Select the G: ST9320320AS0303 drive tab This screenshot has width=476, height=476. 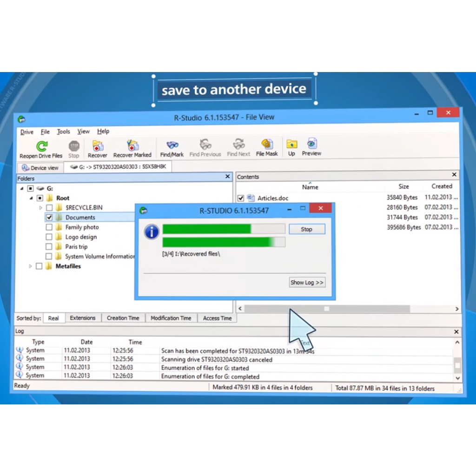[118, 167]
